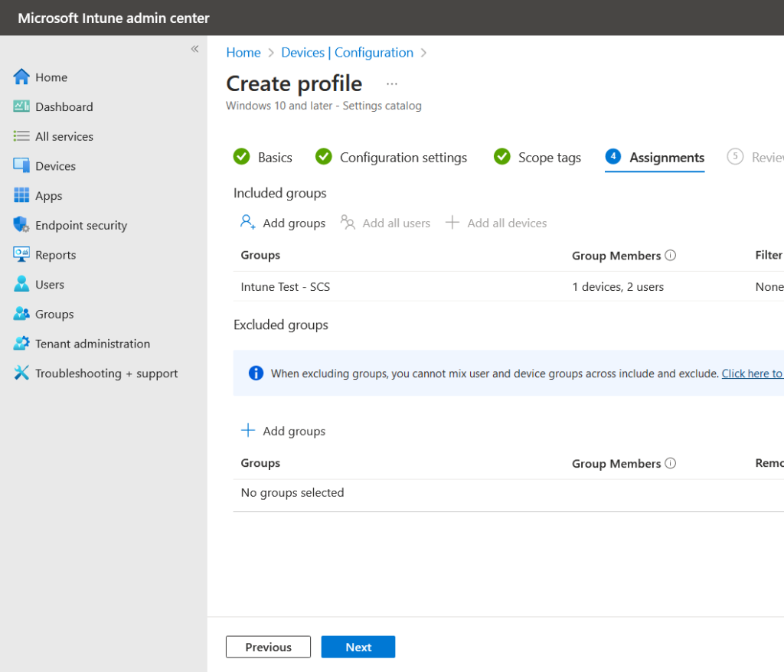Image resolution: width=784 pixels, height=672 pixels.
Task: Click the Previous button
Action: (268, 647)
